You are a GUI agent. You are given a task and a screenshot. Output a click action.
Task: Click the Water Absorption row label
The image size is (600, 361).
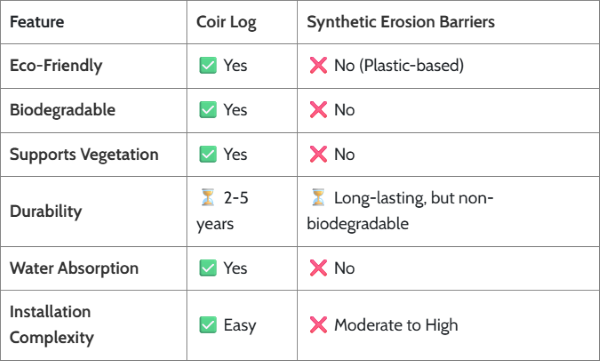74,268
